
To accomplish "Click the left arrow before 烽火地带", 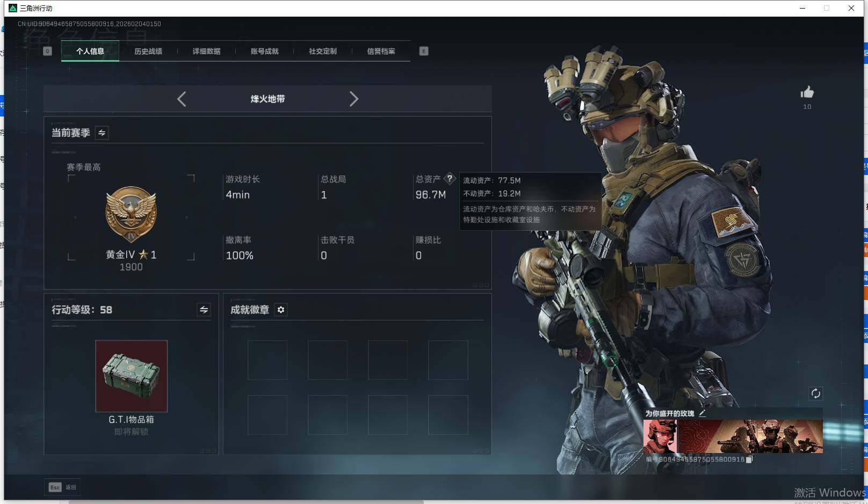I will coord(181,99).
